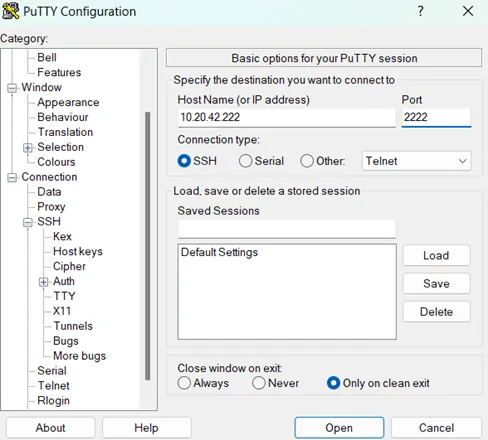Viewport: 488px width, 440px height.
Task: Click the Open button to connect
Action: click(339, 428)
